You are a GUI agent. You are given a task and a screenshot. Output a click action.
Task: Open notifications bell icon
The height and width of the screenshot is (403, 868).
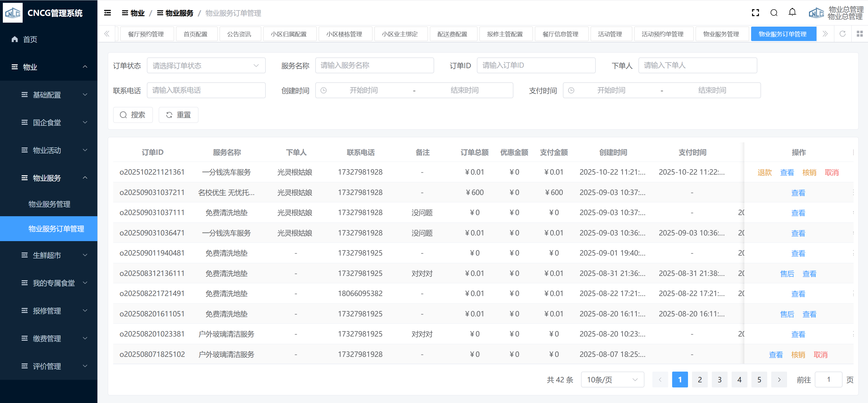click(x=792, y=12)
